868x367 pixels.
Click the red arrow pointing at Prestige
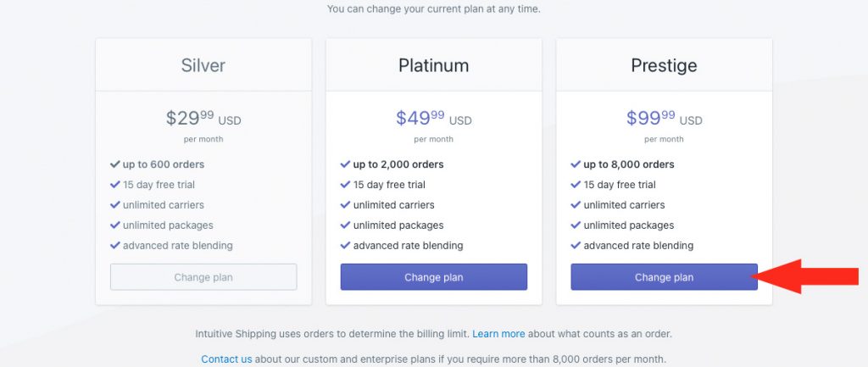pyautogui.click(x=807, y=276)
